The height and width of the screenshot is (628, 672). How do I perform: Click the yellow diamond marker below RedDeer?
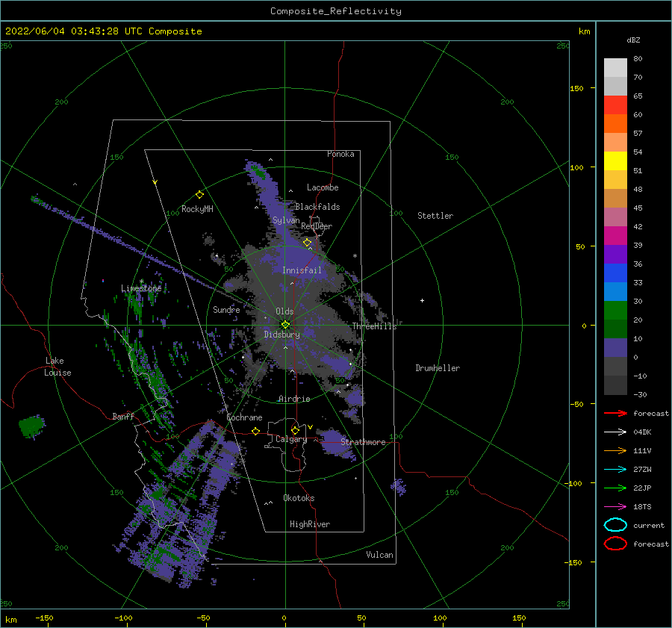[307, 243]
